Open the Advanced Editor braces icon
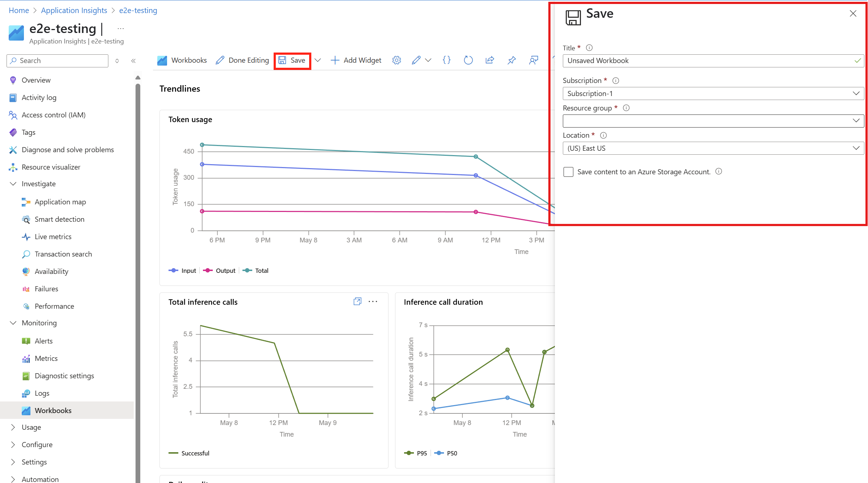Image resolution: width=868 pixels, height=483 pixels. coord(447,60)
